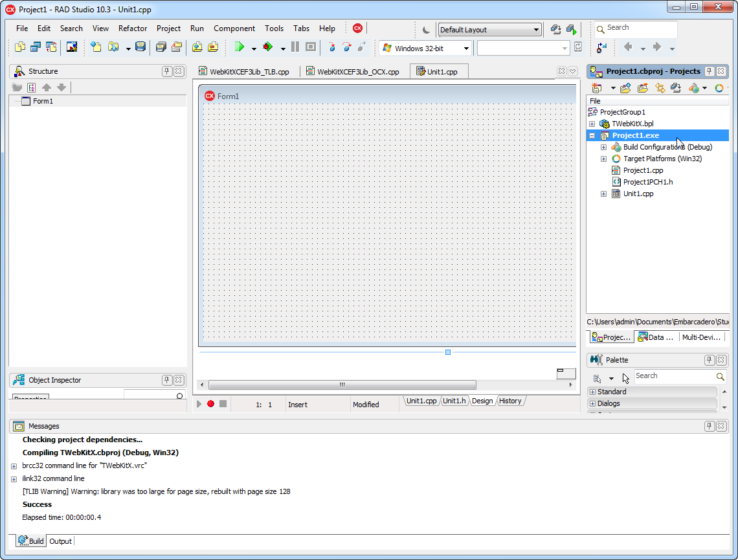Image resolution: width=738 pixels, height=560 pixels.
Task: Open the dropdown arrow next to Open file
Action: [x=128, y=49]
